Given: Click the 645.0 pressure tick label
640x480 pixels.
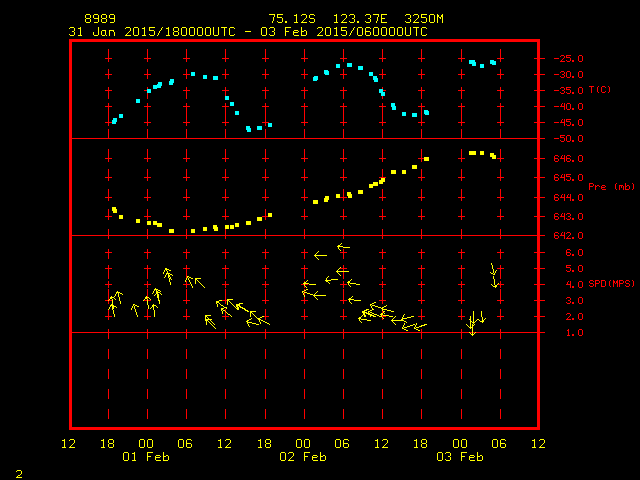Looking at the screenshot, I should [x=569, y=178].
